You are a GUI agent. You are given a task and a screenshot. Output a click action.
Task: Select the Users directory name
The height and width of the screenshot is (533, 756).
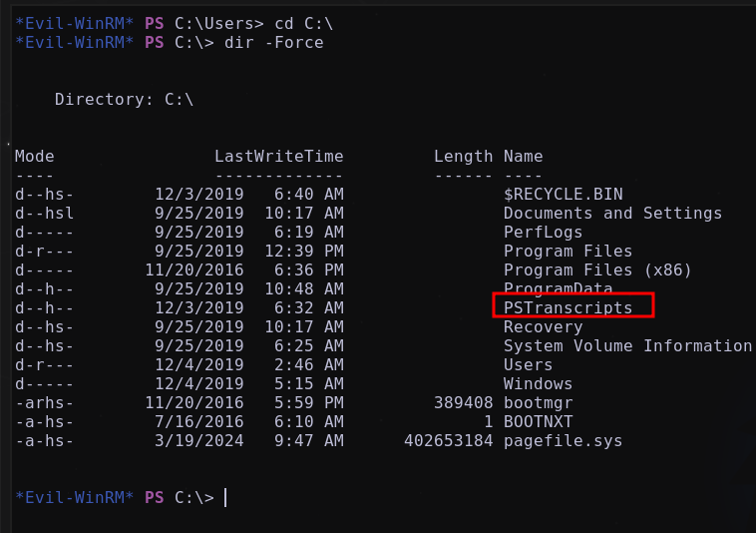tap(528, 364)
